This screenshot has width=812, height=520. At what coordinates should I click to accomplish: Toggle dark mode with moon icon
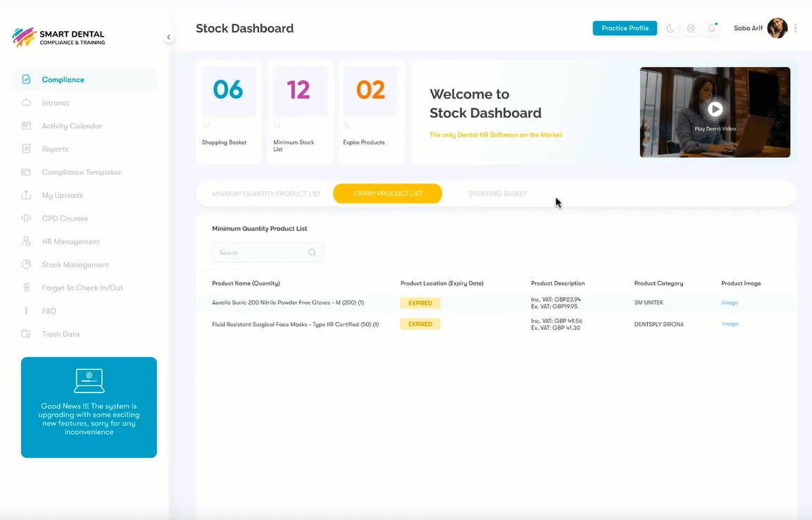670,28
